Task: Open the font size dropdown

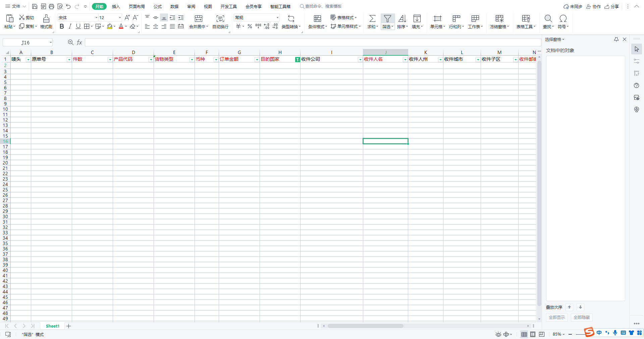Action: [x=120, y=17]
